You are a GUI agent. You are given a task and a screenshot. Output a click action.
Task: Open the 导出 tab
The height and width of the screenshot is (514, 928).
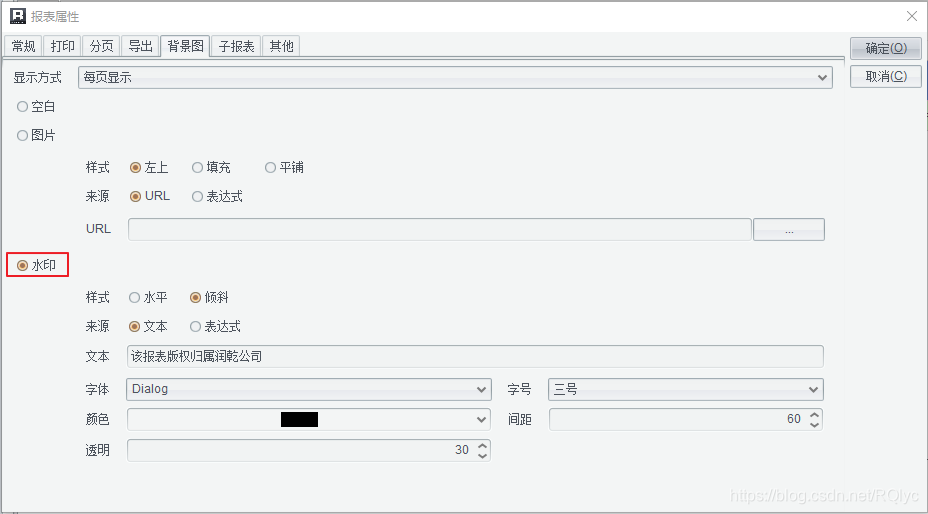[141, 46]
